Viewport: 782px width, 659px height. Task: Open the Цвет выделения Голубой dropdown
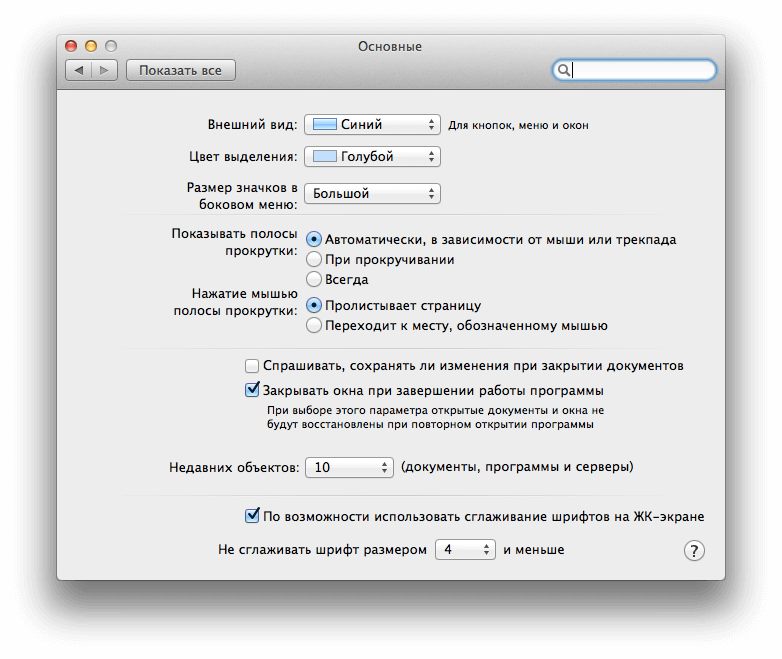coord(372,156)
